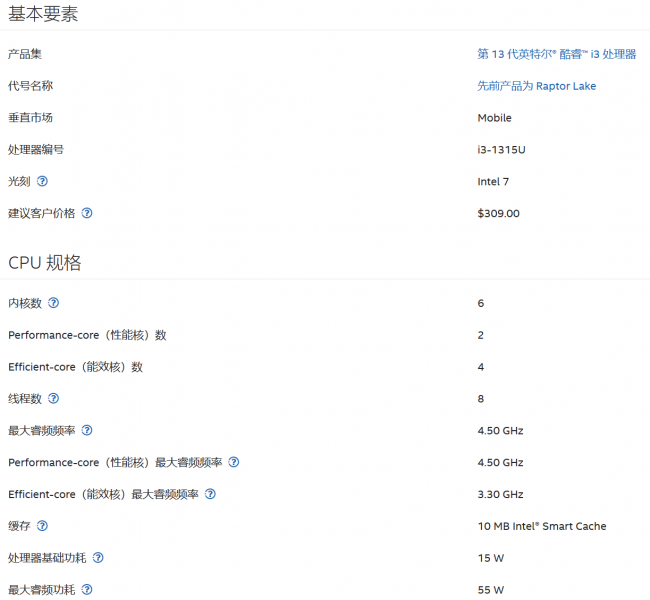Click the 处理器编号 label
This screenshot has width=650, height=600.
36,150
